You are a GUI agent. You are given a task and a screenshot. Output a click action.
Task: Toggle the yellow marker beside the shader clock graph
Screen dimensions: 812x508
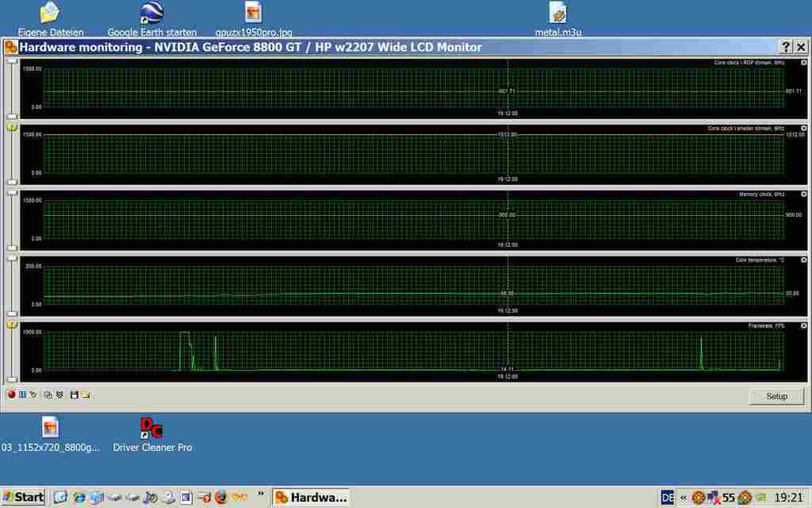12,127
